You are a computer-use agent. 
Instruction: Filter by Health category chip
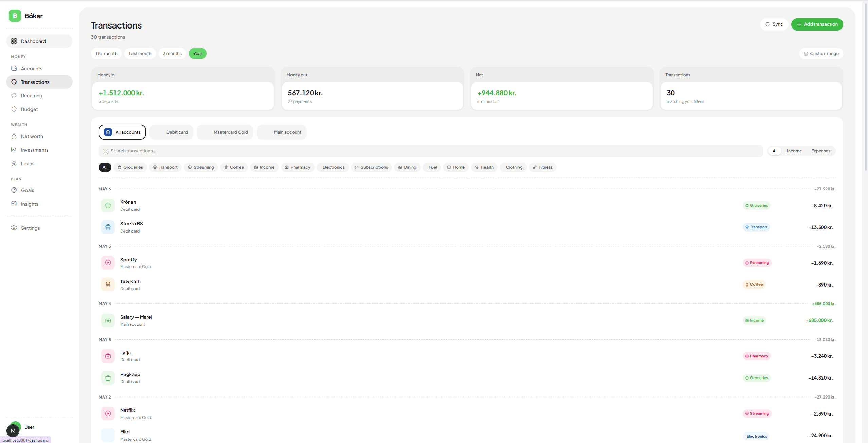point(484,167)
